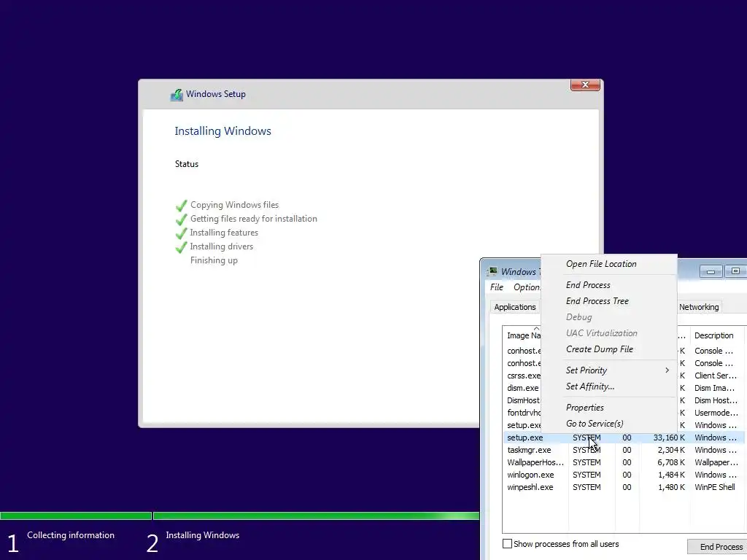Click the Installing drivers status line
Viewport: 747px width, 560px height.
pos(222,246)
